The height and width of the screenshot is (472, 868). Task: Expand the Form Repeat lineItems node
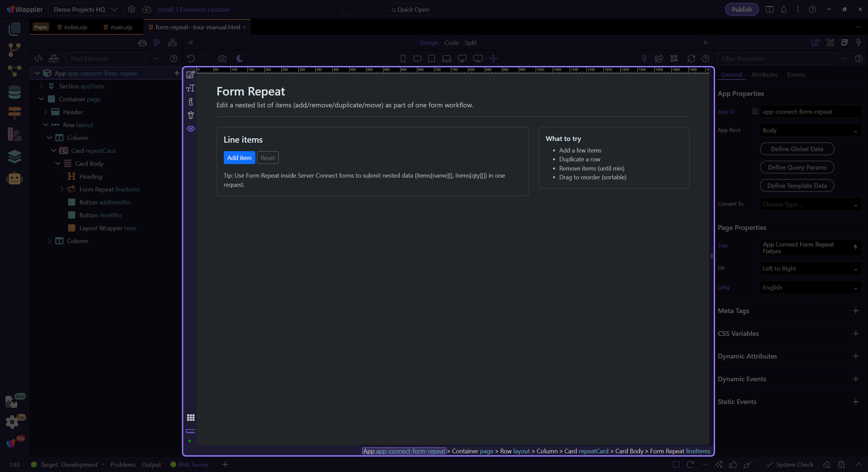(x=62, y=189)
